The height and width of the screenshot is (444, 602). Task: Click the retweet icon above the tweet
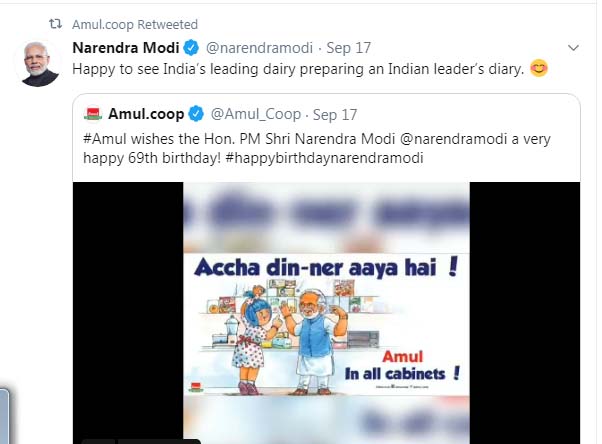(x=56, y=24)
